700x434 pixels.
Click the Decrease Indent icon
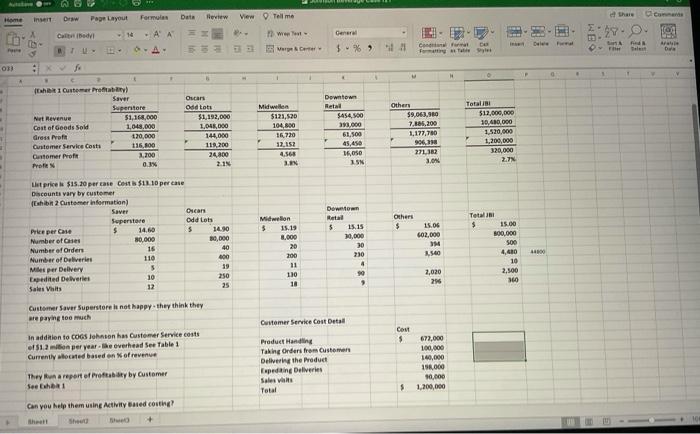[238, 49]
